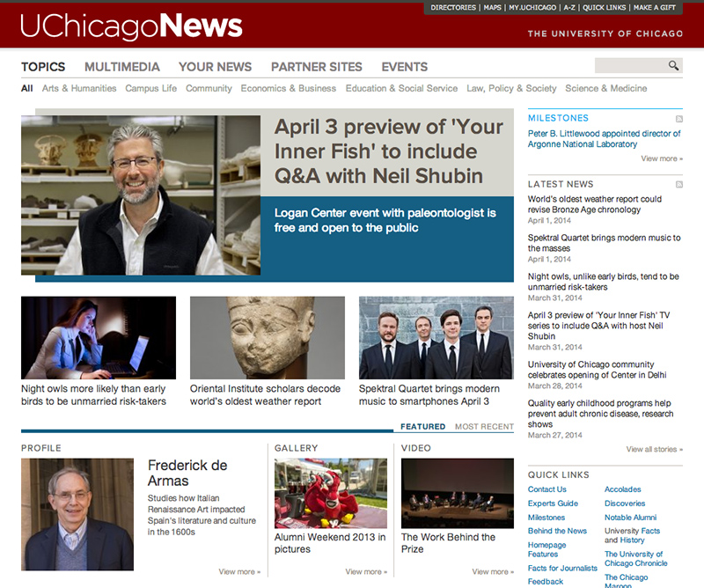Filter by Economics & Business
The height and width of the screenshot is (588, 704).
tap(289, 89)
